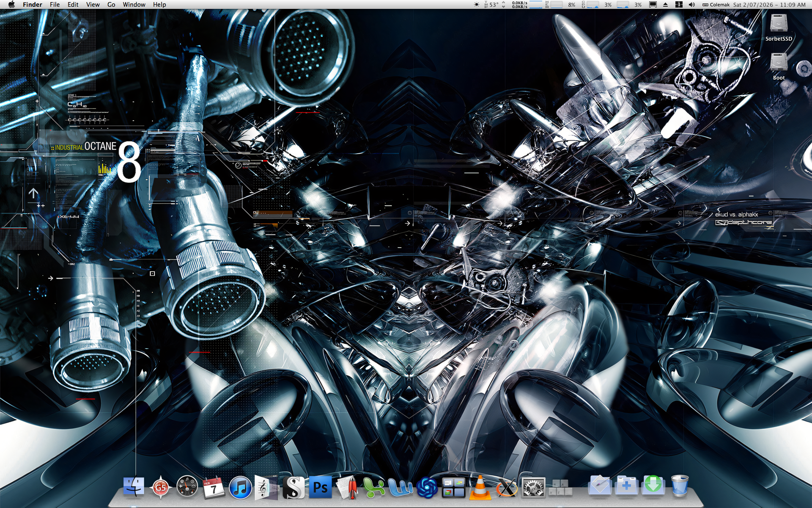This screenshot has height=508, width=812.
Task: Open Spaces from the Dock
Action: pyautogui.click(x=453, y=487)
